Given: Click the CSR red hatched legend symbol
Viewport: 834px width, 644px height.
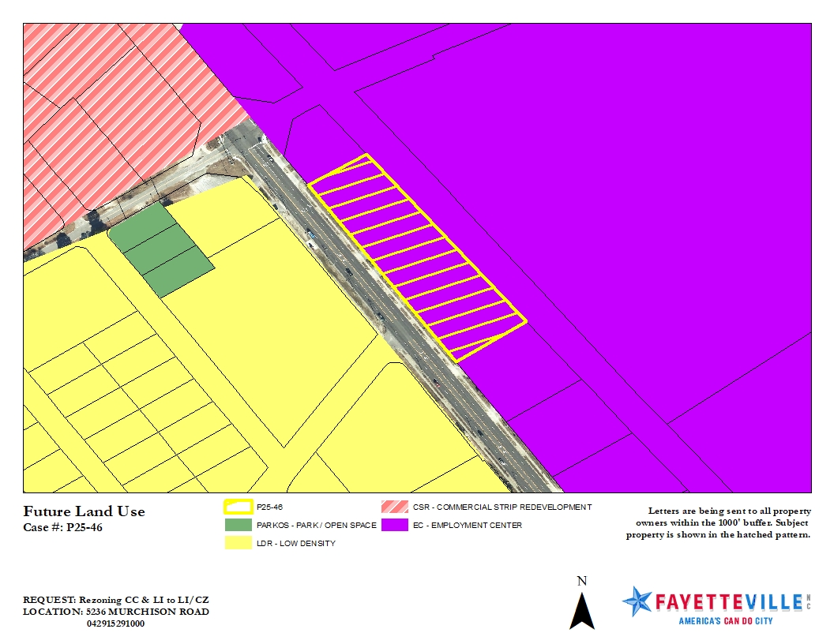Looking at the screenshot, I should (394, 507).
